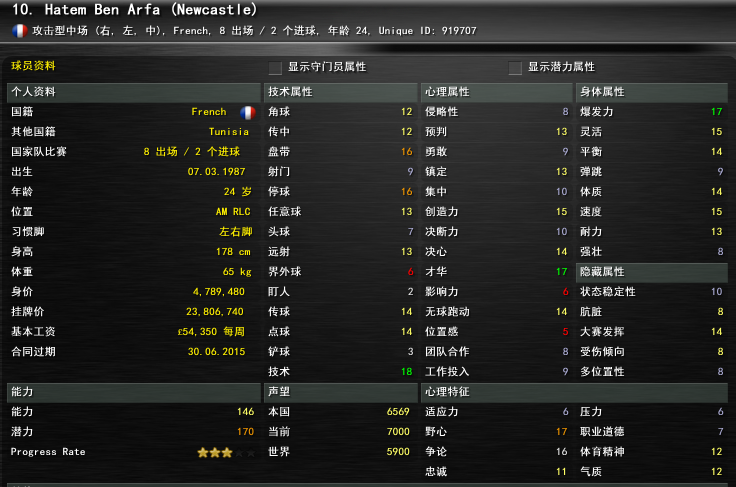736x487 pixels.
Task: Click the 位置 value AM RLC
Action: tap(233, 212)
